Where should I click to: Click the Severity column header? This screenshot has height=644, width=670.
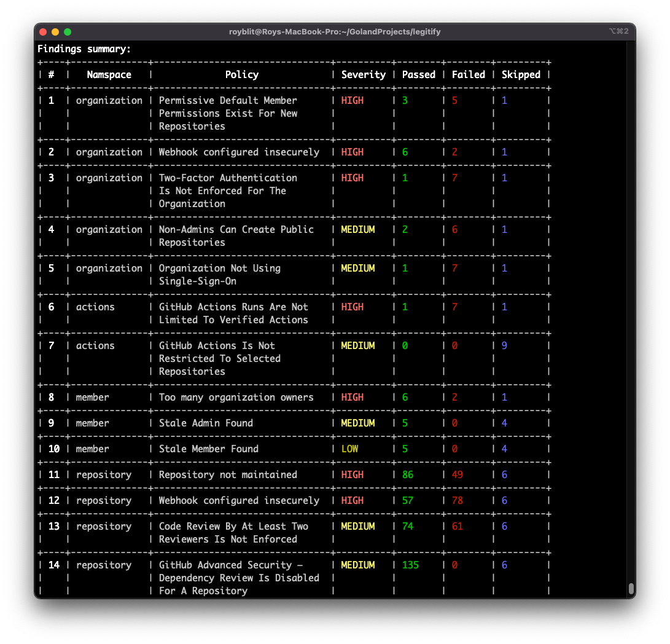point(364,74)
